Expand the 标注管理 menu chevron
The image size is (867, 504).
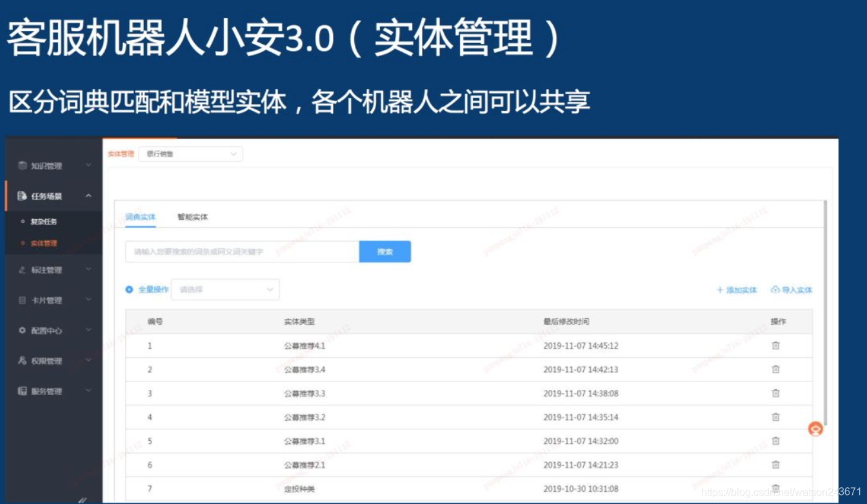[x=88, y=270]
